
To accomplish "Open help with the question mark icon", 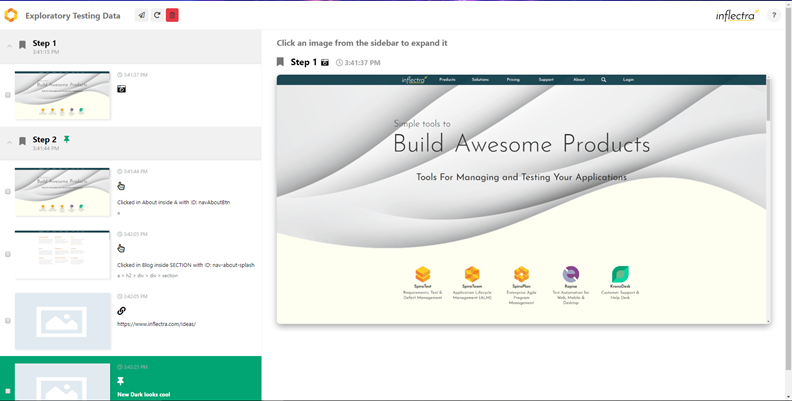I will (774, 15).
